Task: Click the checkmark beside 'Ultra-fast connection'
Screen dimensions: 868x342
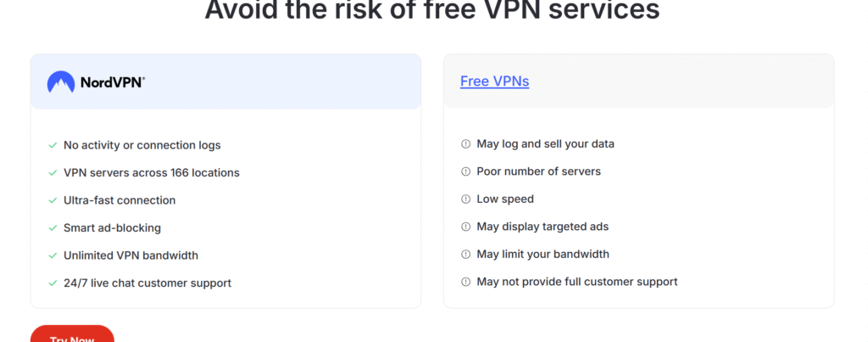Action: click(x=53, y=201)
